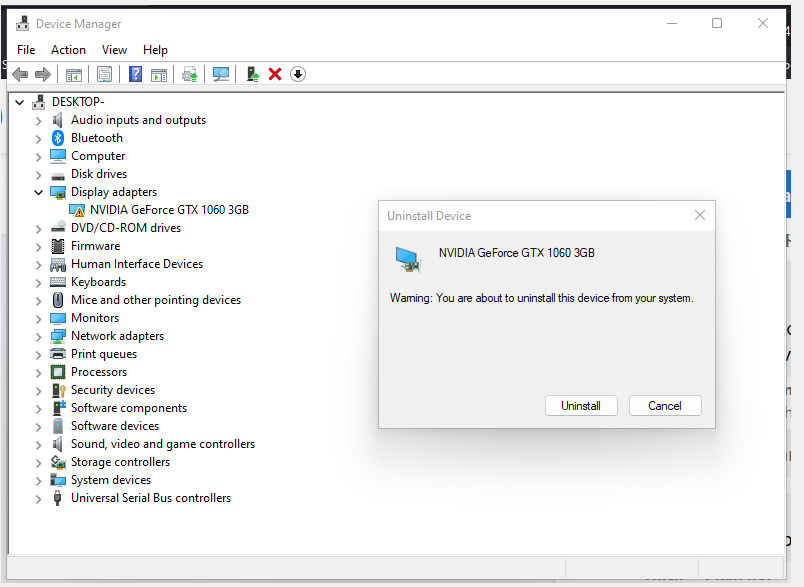Click the Bluetooth category icon
Screen dimensions: 804x587
(x=58, y=138)
